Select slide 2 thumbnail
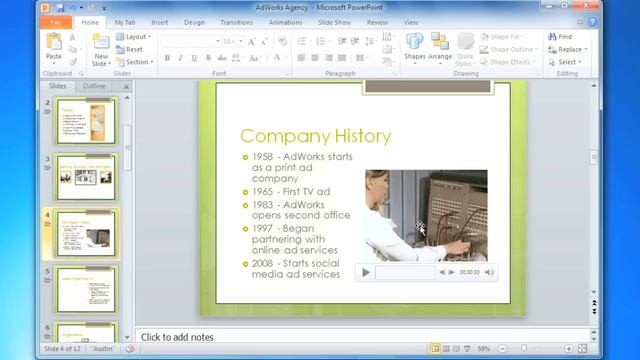Viewport: 640px width, 360px height. click(x=86, y=121)
